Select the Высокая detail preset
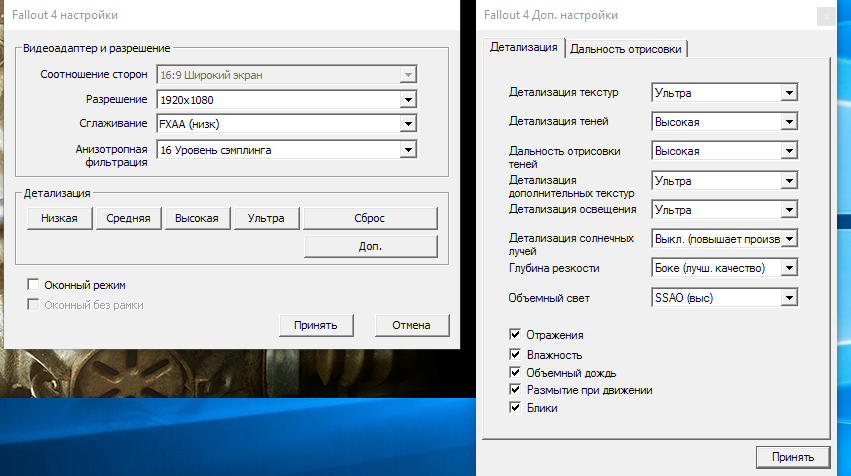851x476 pixels. coord(197,218)
